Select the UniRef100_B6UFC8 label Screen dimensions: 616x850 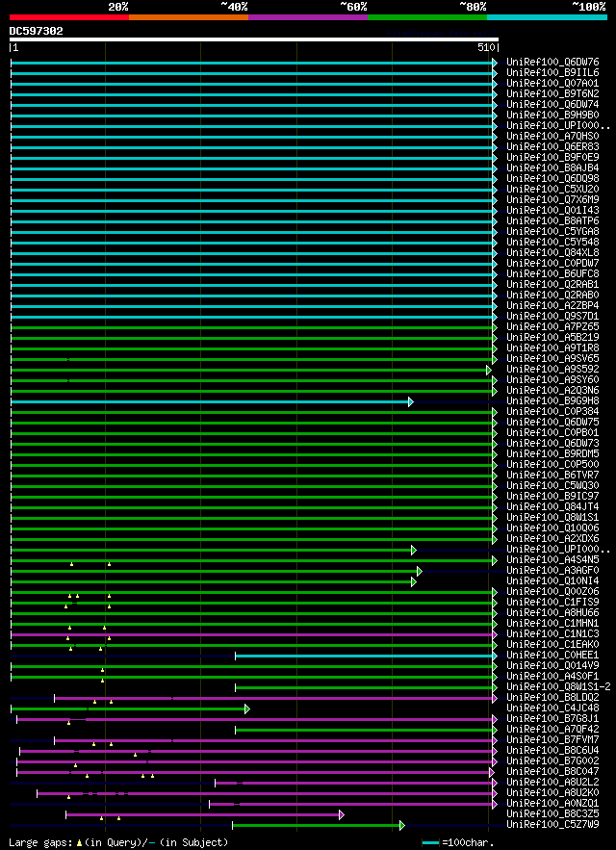pyautogui.click(x=552, y=274)
